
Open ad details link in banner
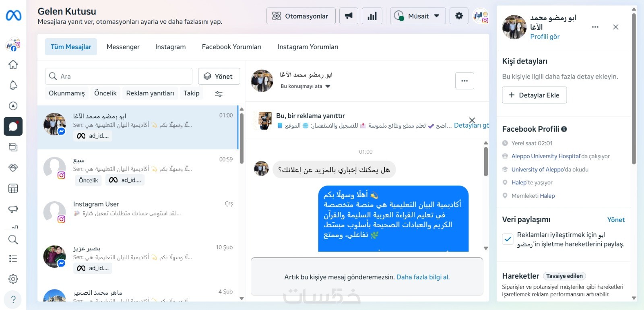click(x=471, y=126)
